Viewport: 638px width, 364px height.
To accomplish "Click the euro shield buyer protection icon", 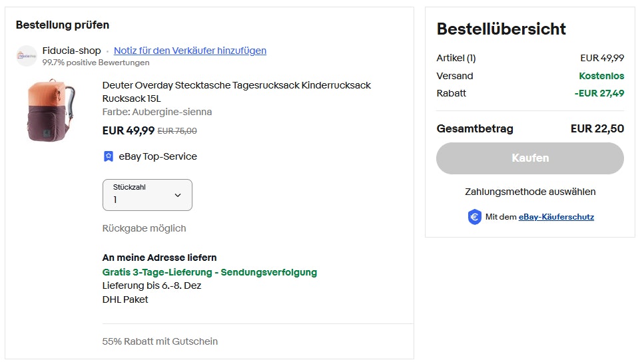I will (x=474, y=217).
